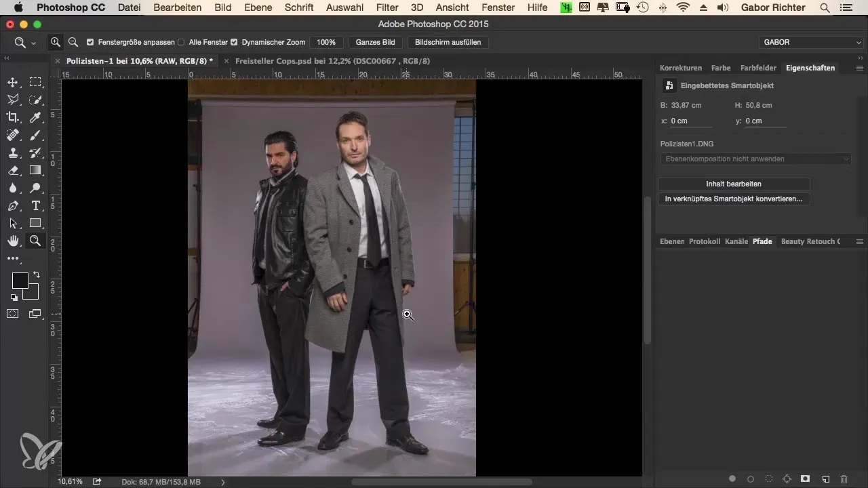Click Inhalt bearbeiten button
The width and height of the screenshot is (868, 488).
734,184
